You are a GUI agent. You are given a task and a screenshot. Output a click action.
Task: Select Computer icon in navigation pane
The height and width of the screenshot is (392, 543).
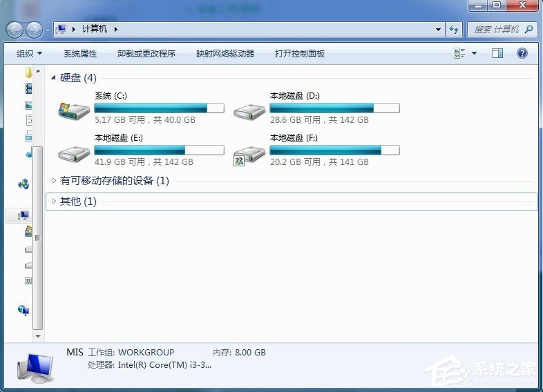coord(23,215)
